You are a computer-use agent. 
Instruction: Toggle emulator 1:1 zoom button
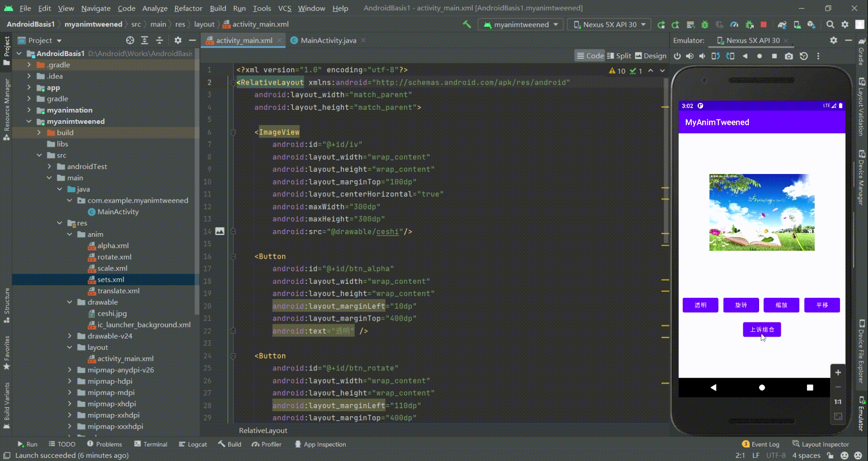(838, 402)
